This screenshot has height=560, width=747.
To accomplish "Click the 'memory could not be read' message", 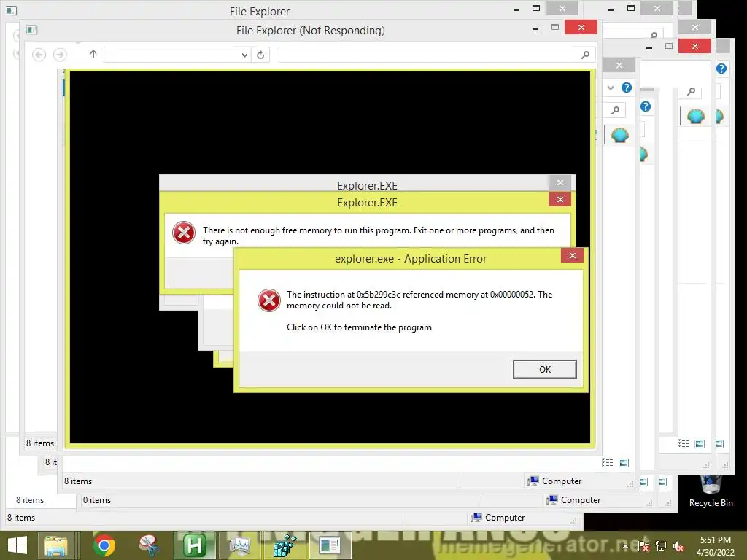I will pos(419,300).
